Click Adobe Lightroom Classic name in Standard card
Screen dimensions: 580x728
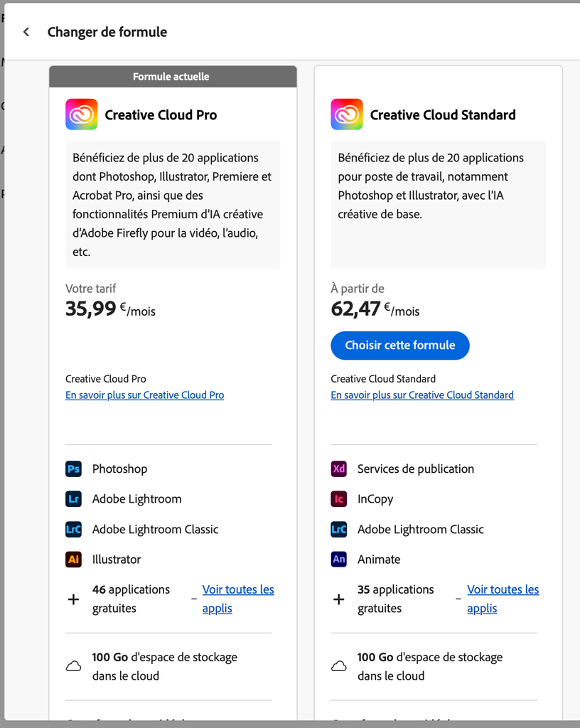[421, 529]
